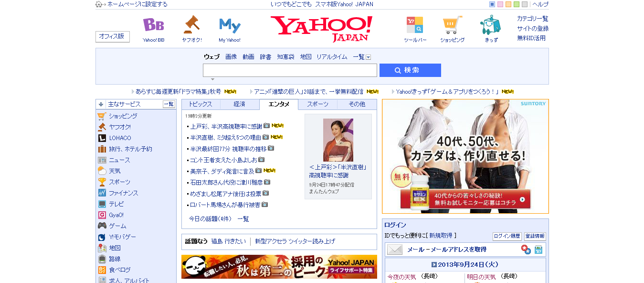644x283 pixels.
Task: Click sidebar 地図 map icon
Action: tap(102, 248)
